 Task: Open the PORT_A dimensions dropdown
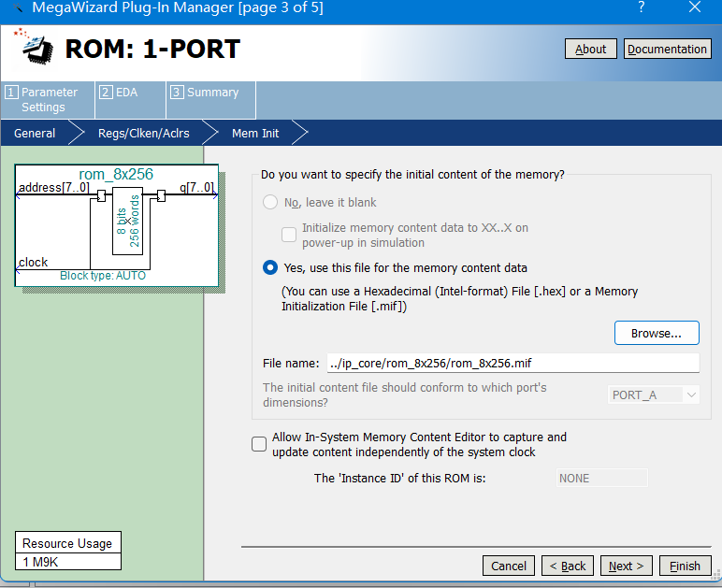coord(654,394)
